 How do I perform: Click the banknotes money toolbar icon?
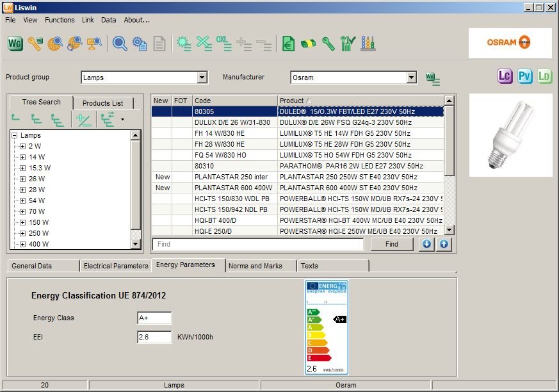coord(309,44)
